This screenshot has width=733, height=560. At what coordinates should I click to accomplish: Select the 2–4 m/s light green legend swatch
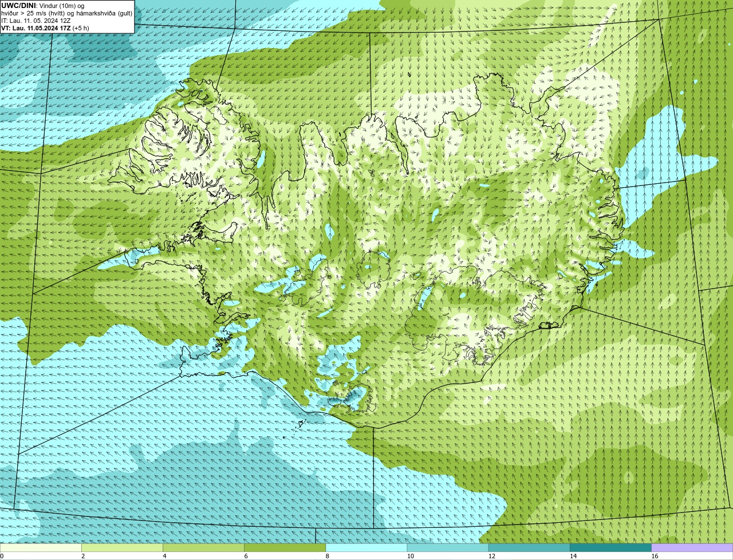[x=122, y=547]
